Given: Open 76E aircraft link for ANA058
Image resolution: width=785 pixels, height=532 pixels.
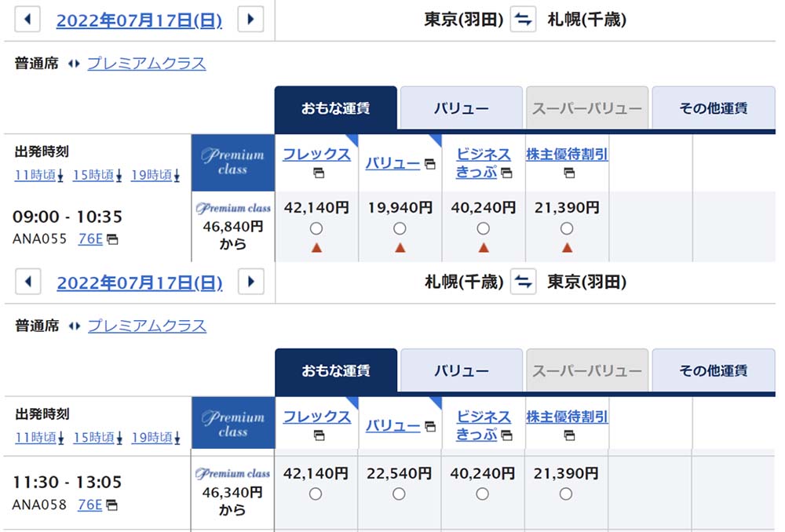Looking at the screenshot, I should [x=90, y=505].
